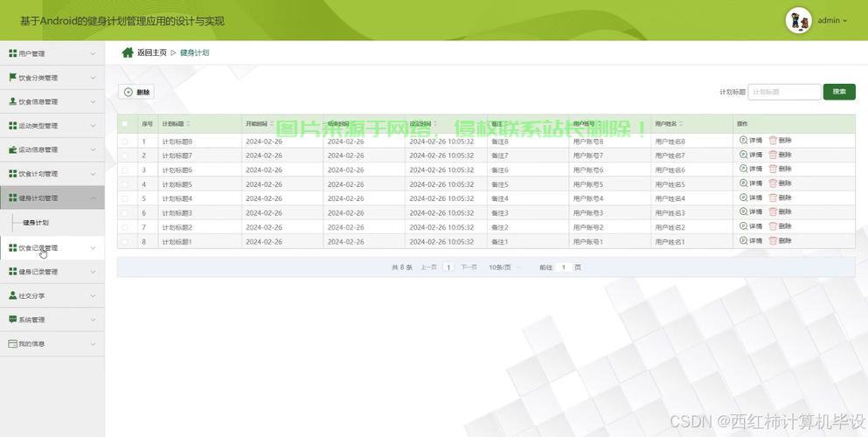The width and height of the screenshot is (868, 437).
Task: Click the 运动信息管理 folder icon
Action: pyautogui.click(x=13, y=149)
